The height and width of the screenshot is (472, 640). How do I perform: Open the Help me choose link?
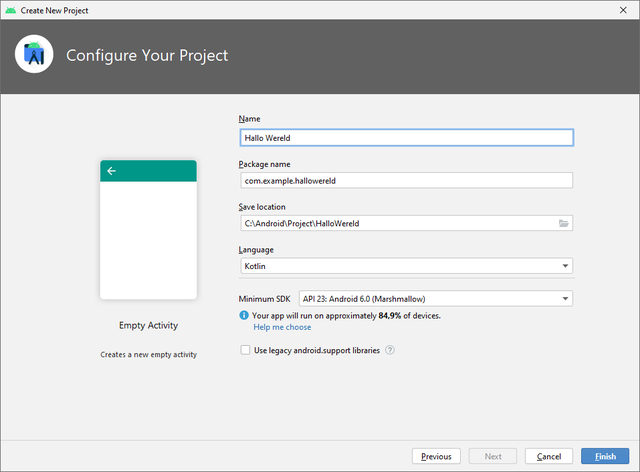[x=282, y=327]
